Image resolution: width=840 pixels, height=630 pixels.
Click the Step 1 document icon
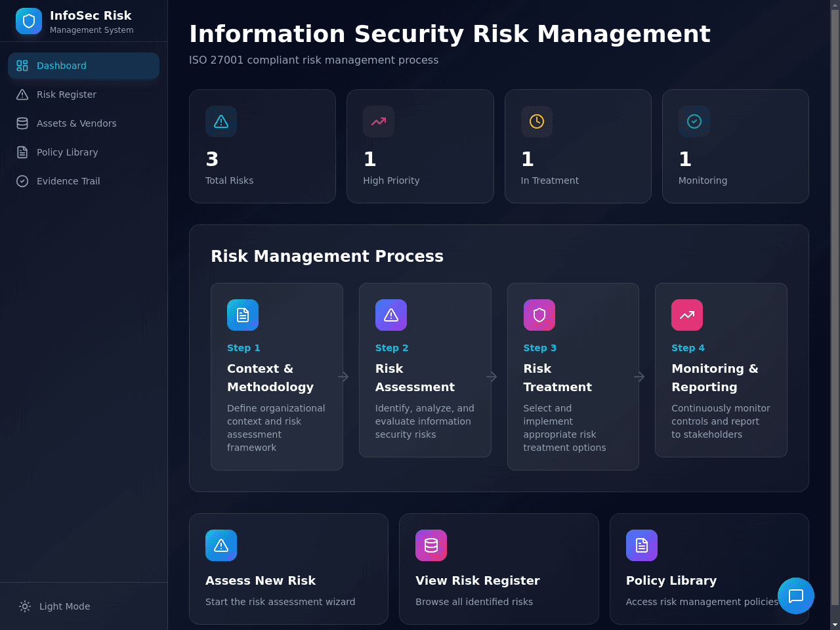click(243, 315)
